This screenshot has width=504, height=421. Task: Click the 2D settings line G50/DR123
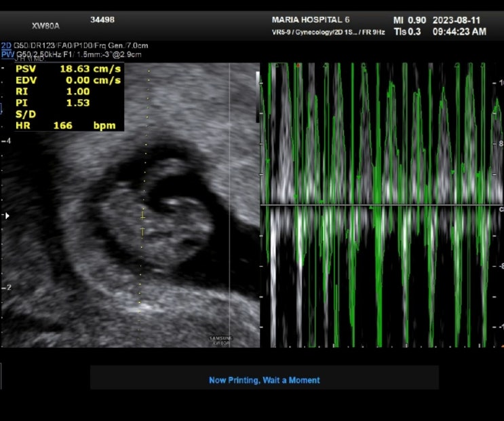[80, 45]
